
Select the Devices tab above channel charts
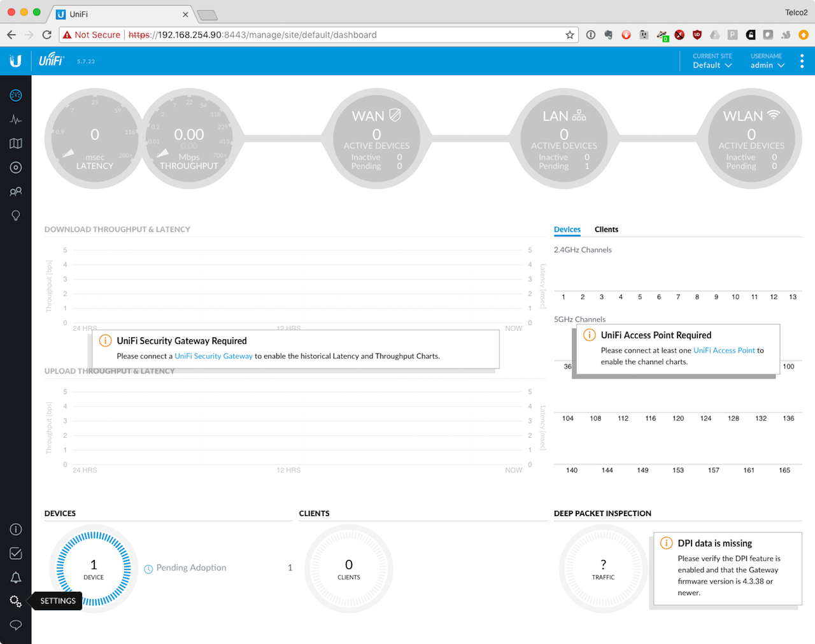(567, 230)
